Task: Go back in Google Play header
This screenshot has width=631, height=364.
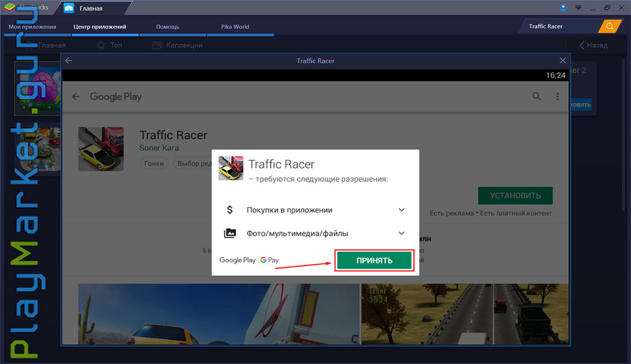Action: (76, 97)
